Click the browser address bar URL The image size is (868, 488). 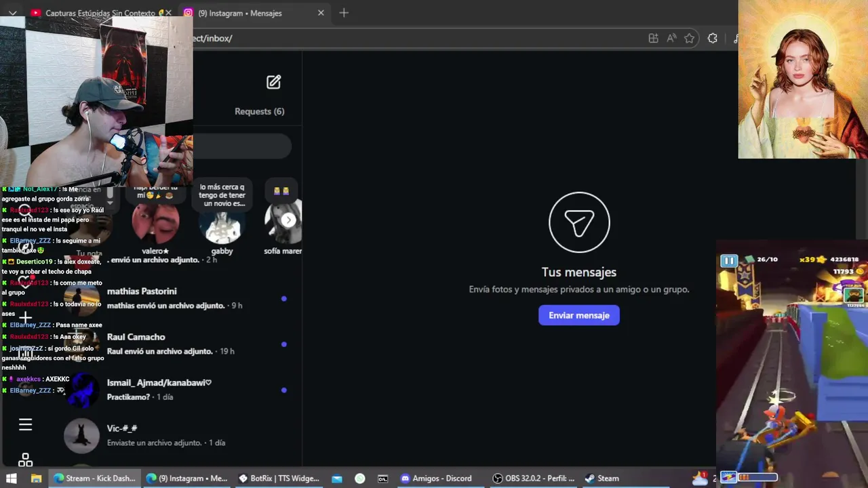click(214, 39)
